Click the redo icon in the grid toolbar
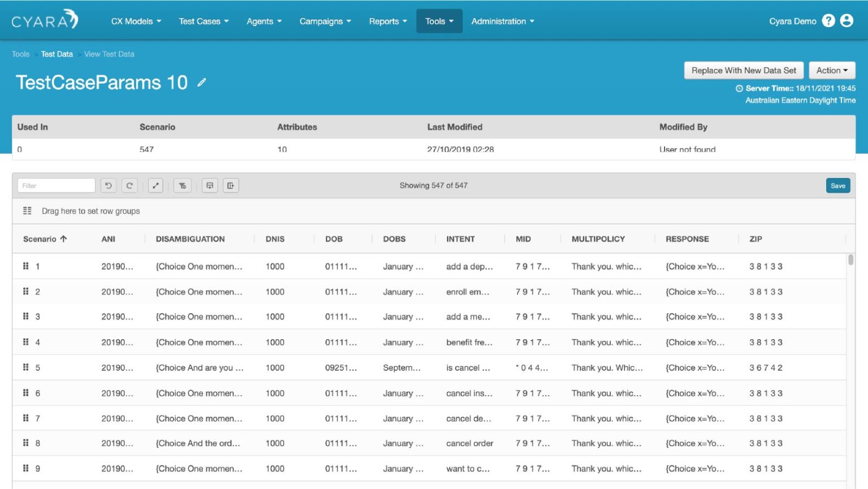The width and height of the screenshot is (868, 489). [129, 185]
